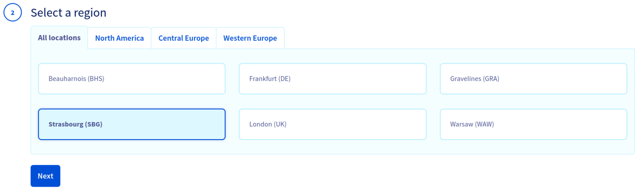644x193 pixels.
Task: Click the Strasbourg (SBG) label text
Action: point(75,124)
